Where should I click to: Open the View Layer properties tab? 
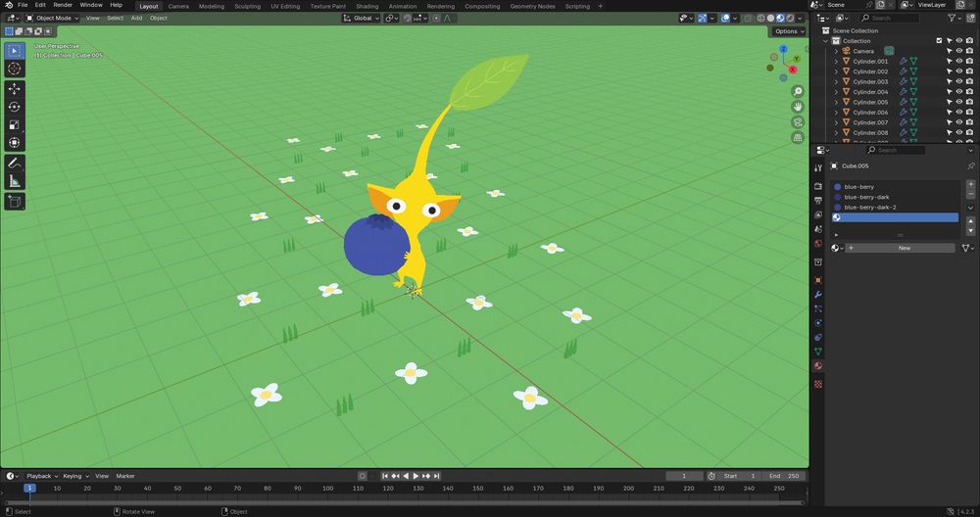(818, 214)
